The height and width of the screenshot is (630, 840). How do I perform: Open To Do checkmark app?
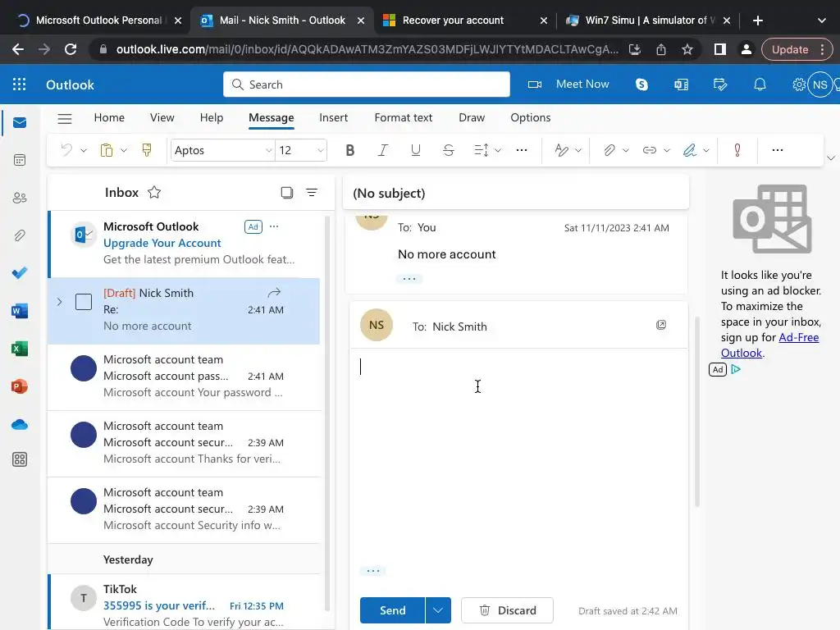20,272
